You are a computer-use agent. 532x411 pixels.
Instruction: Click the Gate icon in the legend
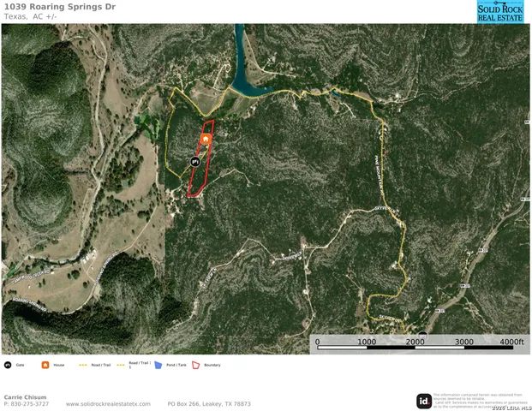click(8, 365)
